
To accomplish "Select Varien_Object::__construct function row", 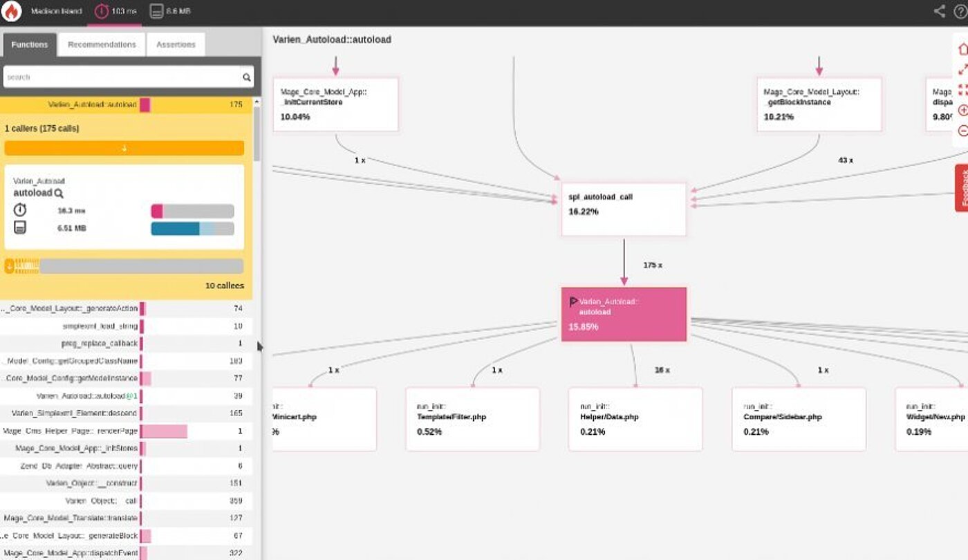I will [126, 483].
